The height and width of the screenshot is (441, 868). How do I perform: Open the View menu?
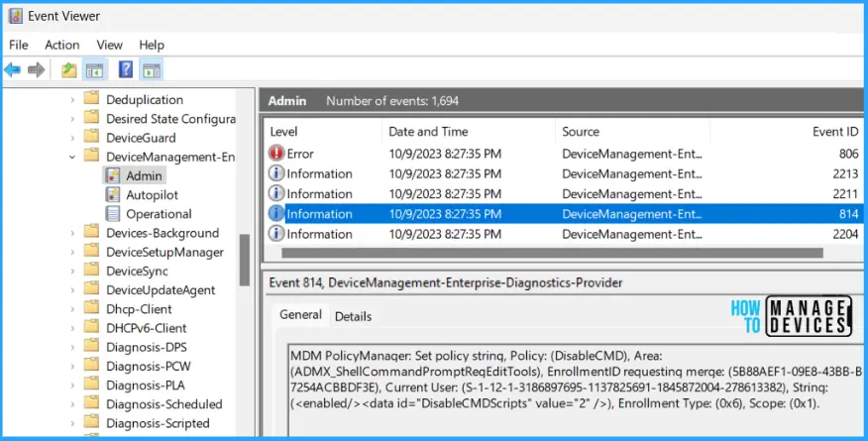[x=110, y=45]
